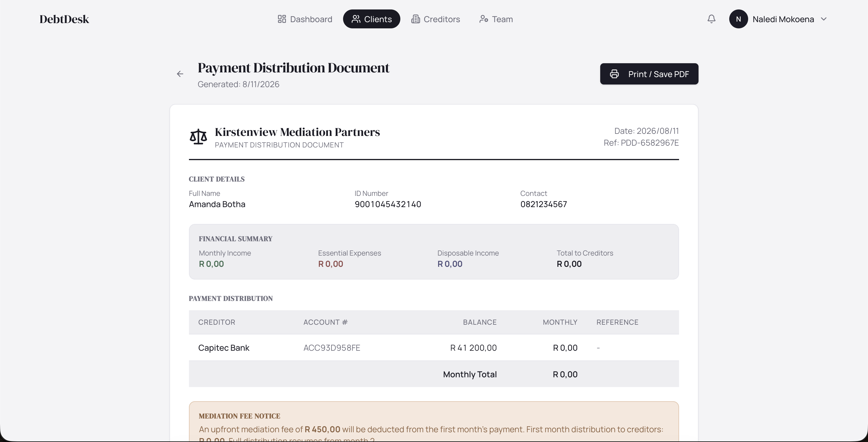Click the CLIENT DETAILS heading
The image size is (868, 442).
coord(217,179)
